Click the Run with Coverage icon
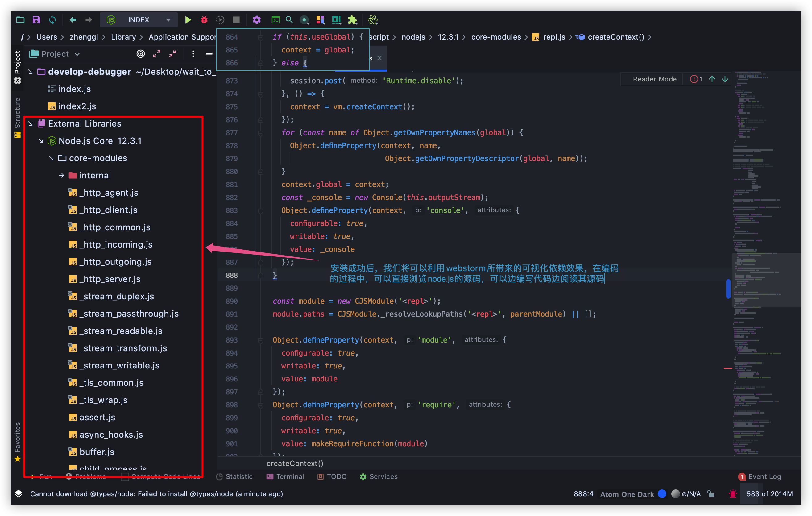 point(220,20)
